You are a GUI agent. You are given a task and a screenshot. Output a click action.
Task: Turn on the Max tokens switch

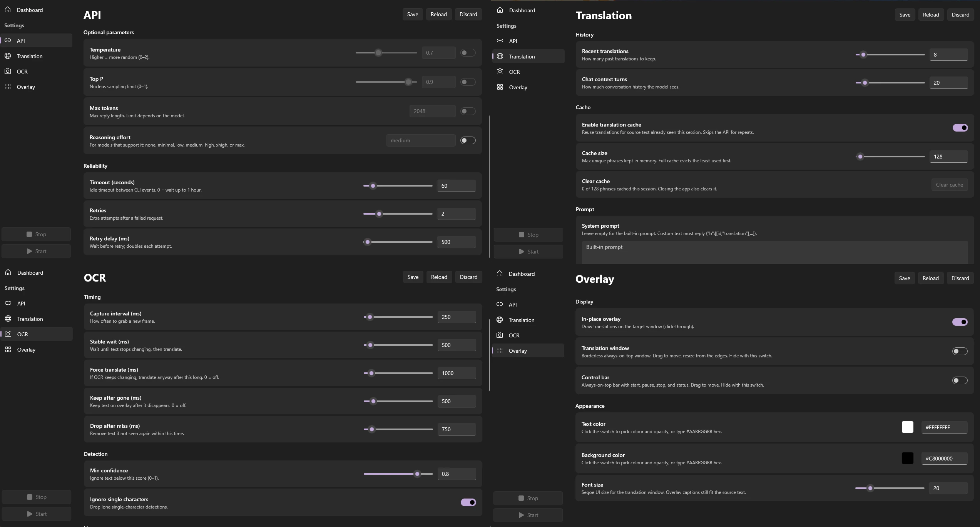(468, 111)
